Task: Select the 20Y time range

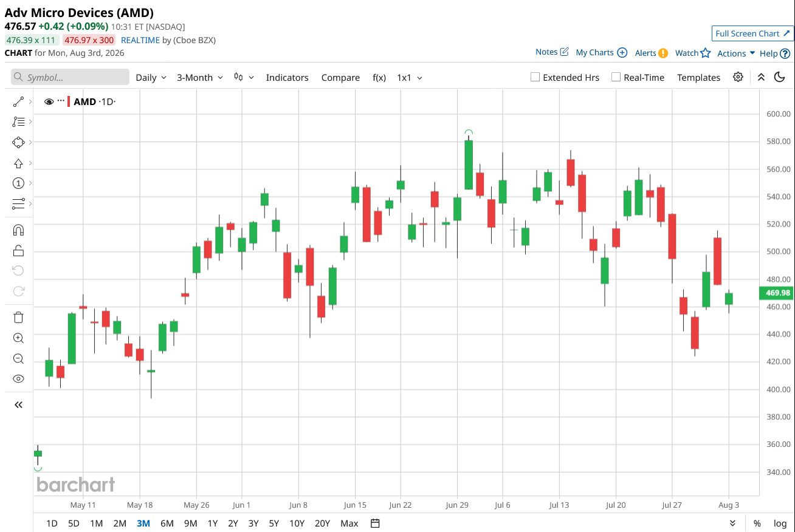Action: tap(323, 523)
